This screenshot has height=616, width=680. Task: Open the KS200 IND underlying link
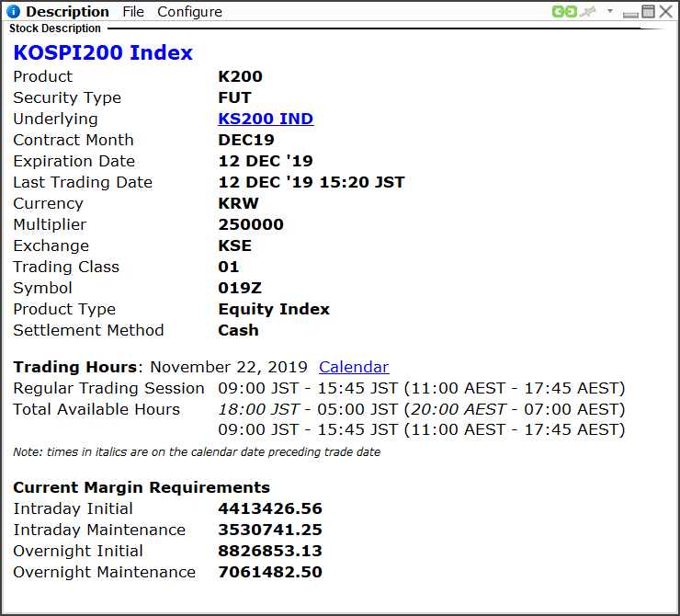click(x=266, y=119)
